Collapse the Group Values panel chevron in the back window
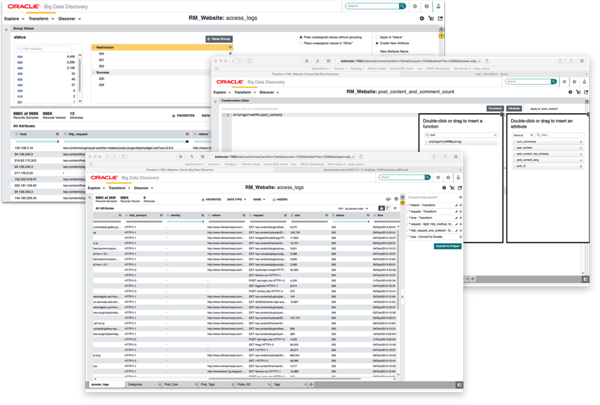 (6, 29)
